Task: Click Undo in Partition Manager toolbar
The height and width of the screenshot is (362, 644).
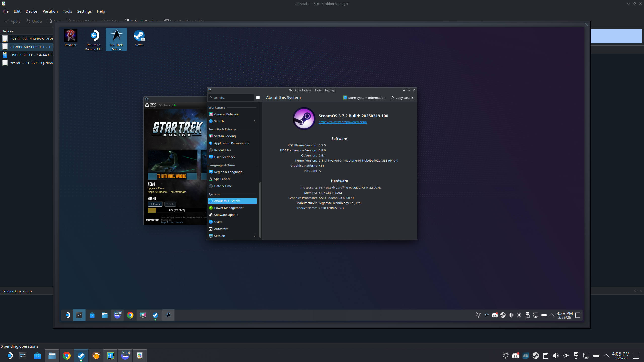Action: pos(34,21)
